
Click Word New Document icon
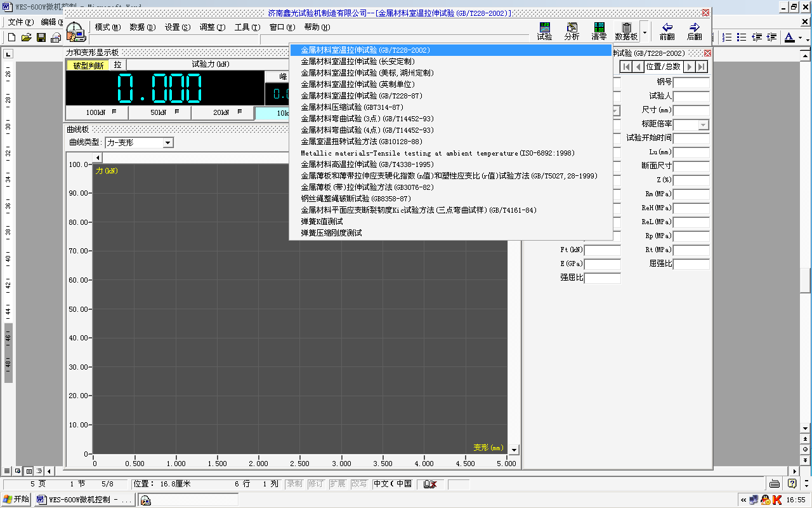(x=11, y=37)
